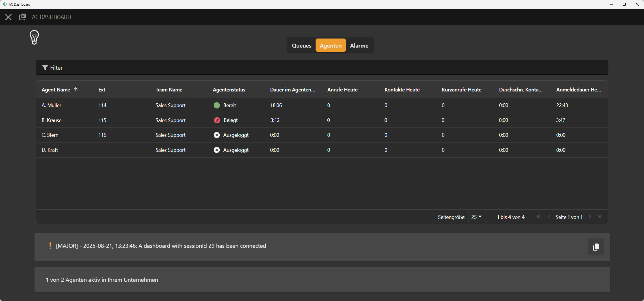The image size is (644, 301).
Task: Click the green Bereit status icon
Action: pyautogui.click(x=217, y=105)
